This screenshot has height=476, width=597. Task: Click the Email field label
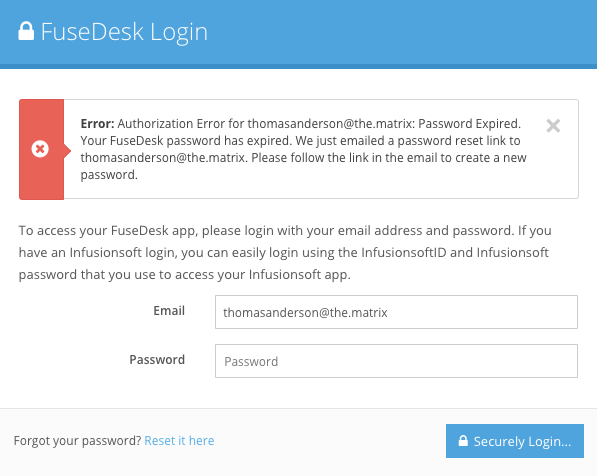tap(169, 311)
